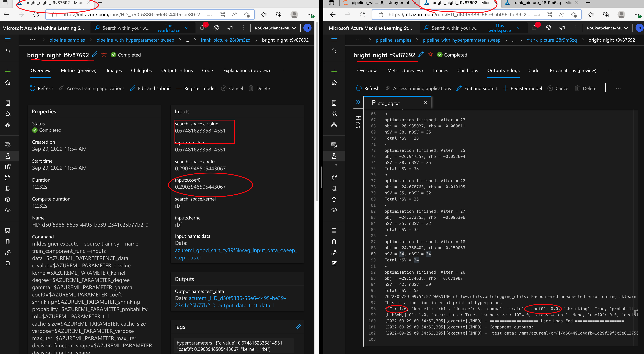Select the Jobs flask icon in the sidebar
The height and width of the screenshot is (354, 644).
click(x=8, y=156)
